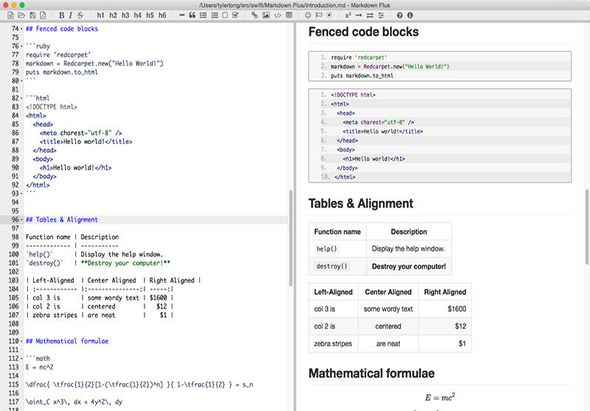This screenshot has width=590, height=411.
Task: Apply strikethrough formatting
Action: pos(80,15)
